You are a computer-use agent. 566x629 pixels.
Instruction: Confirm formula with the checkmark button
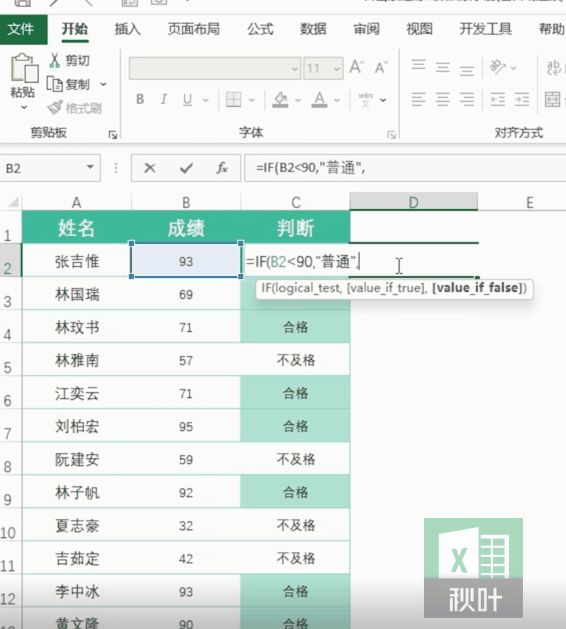coord(186,168)
